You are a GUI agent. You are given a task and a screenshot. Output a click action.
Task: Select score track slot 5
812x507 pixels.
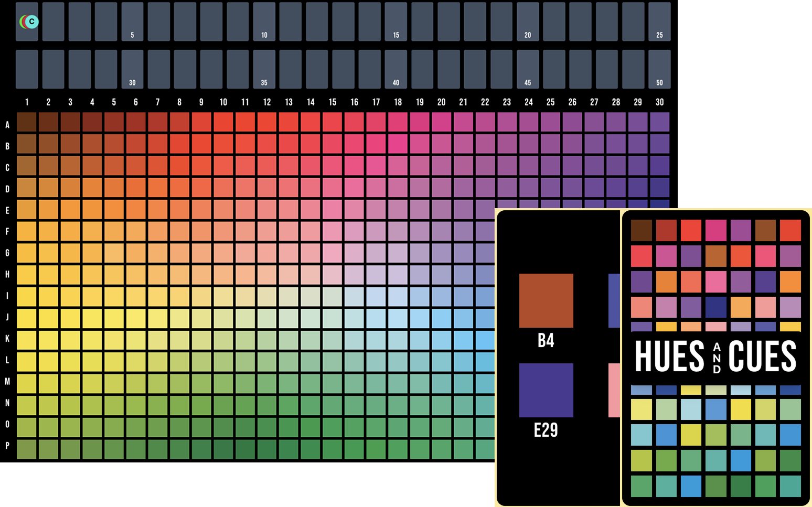[132, 21]
